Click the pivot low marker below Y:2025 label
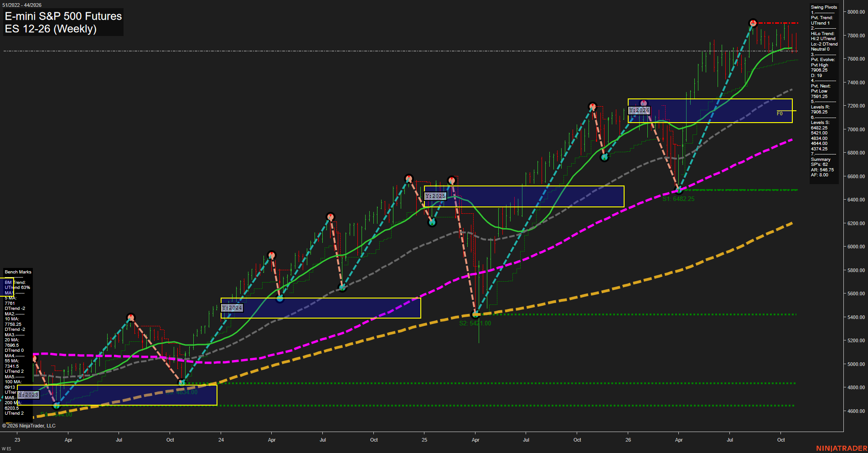868x453 pixels. tap(432, 222)
